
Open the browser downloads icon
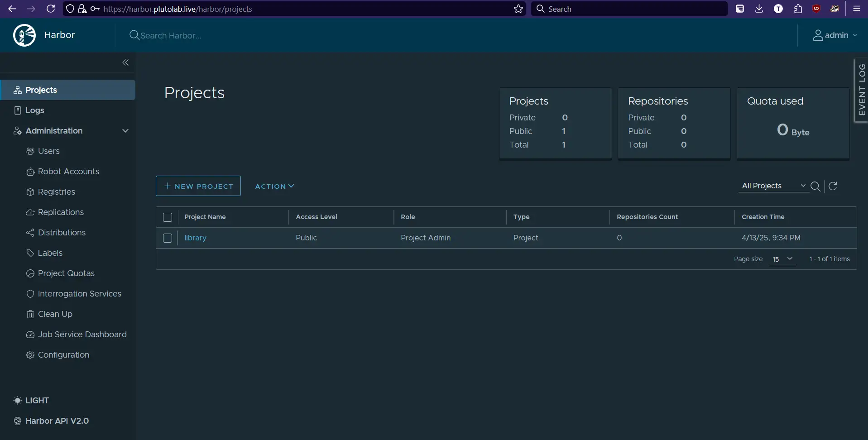[759, 9]
